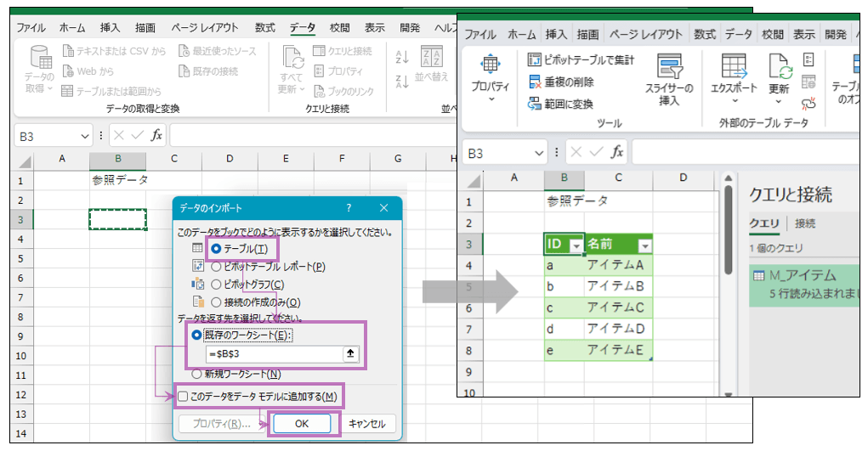The width and height of the screenshot is (868, 451).
Task: Click スライサーの挿入 insert slicer
Action: (669, 80)
